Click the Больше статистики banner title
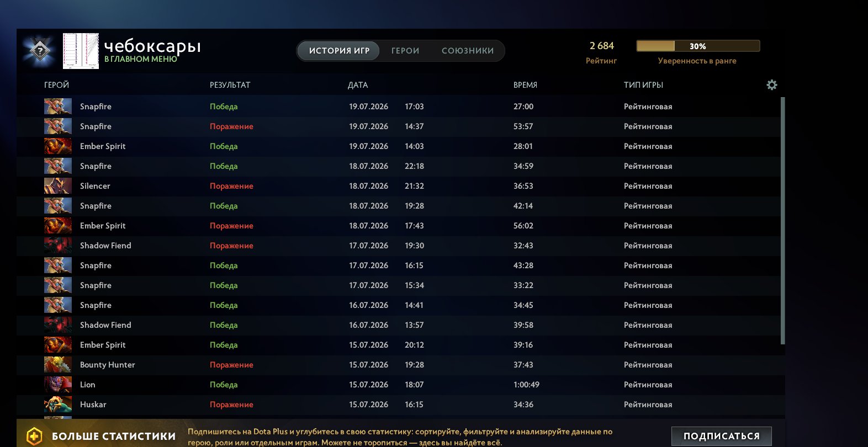 point(114,437)
